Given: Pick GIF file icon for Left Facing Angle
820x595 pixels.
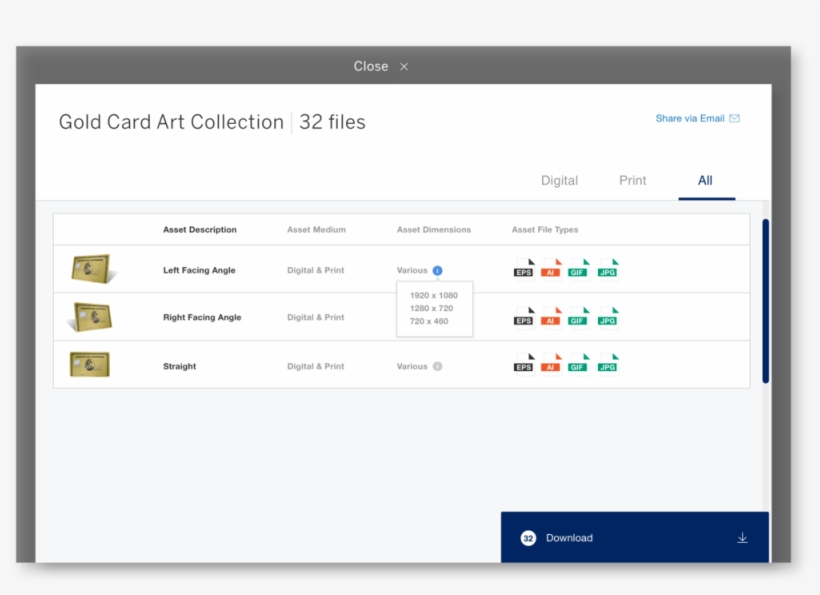Looking at the screenshot, I should click(578, 268).
